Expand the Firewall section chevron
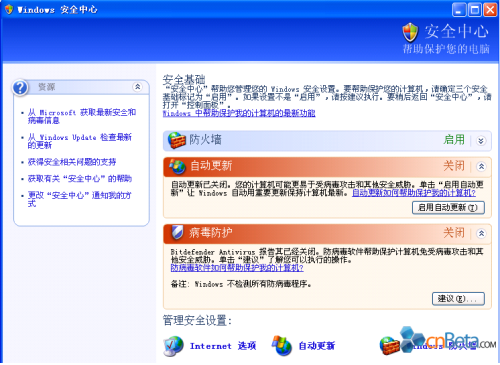The width and height of the screenshot is (500, 365). point(481,141)
